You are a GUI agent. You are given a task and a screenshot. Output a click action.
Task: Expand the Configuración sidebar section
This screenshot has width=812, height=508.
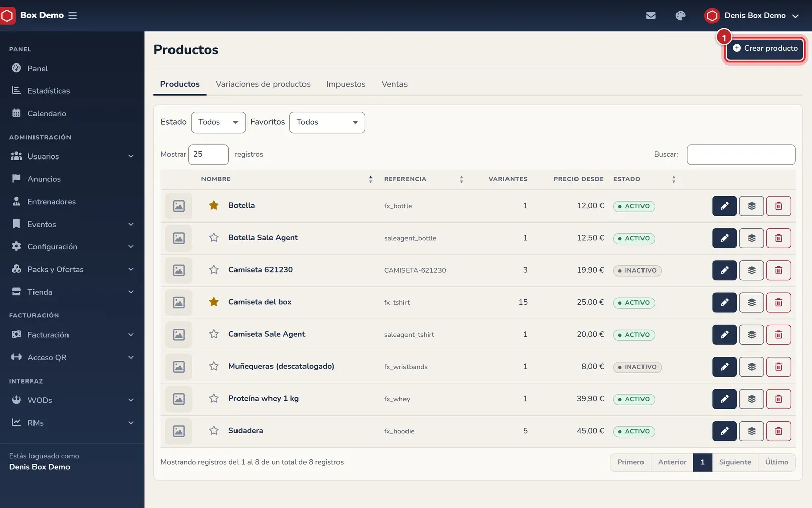72,246
